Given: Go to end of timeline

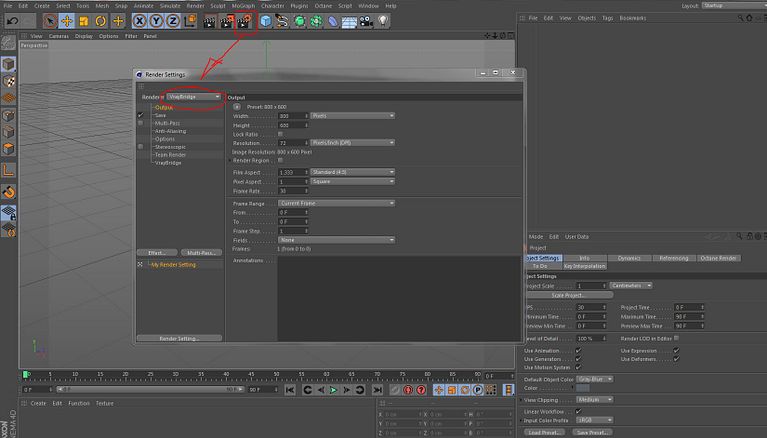Looking at the screenshot, I should (x=377, y=390).
